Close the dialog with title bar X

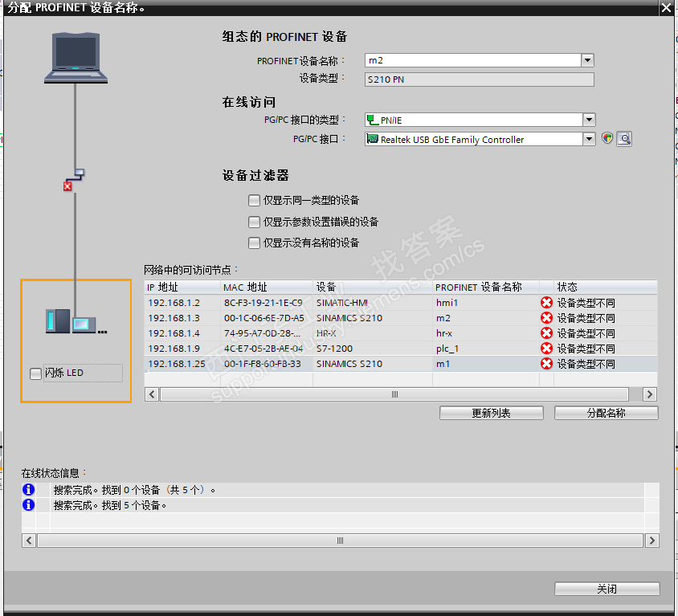(666, 8)
